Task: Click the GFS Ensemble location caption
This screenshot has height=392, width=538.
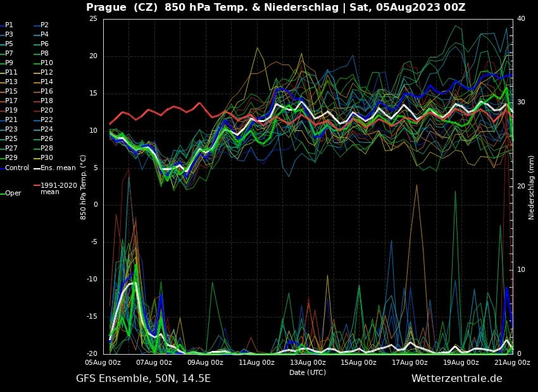Action: (x=143, y=379)
